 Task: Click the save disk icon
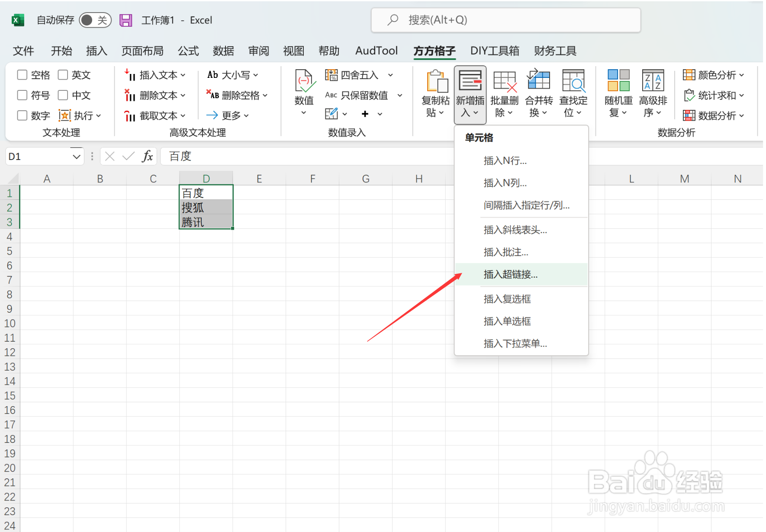point(126,20)
